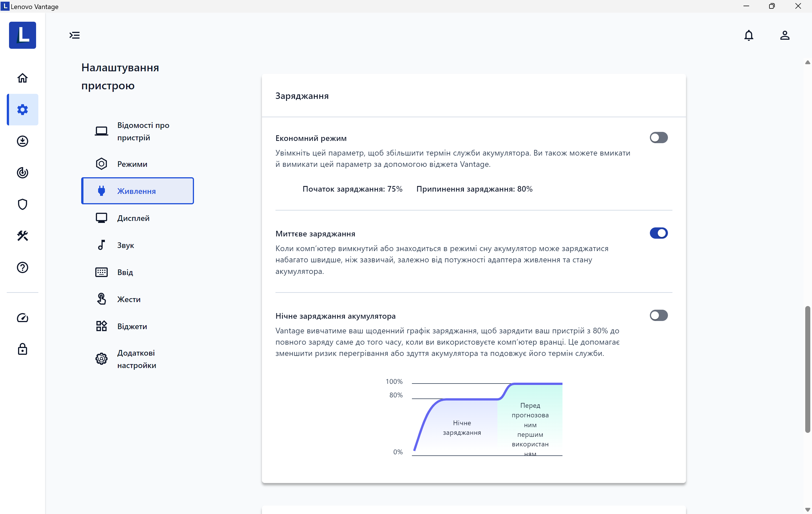Viewport: 812px width, 514px height.
Task: Collapse the navigation menu hamburger button
Action: pyautogui.click(x=74, y=36)
